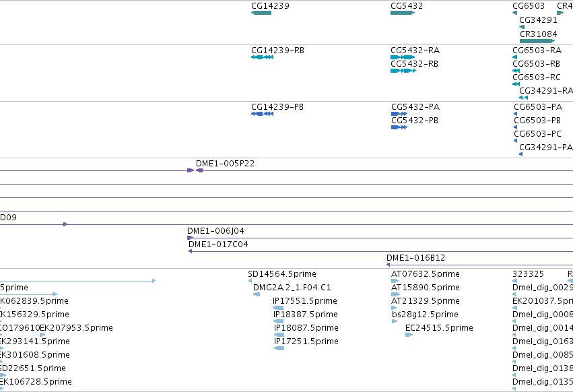Select the CG5432 gene arrow glyph

[403, 13]
